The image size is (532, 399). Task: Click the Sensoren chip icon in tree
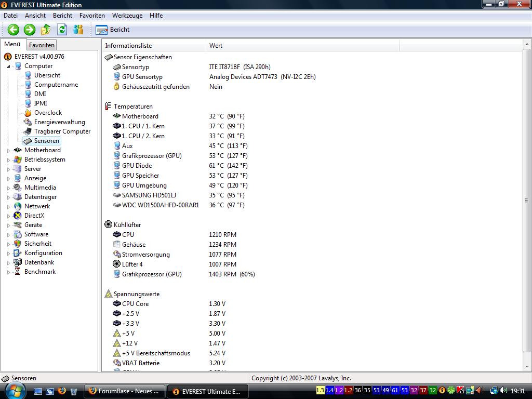[x=28, y=141]
